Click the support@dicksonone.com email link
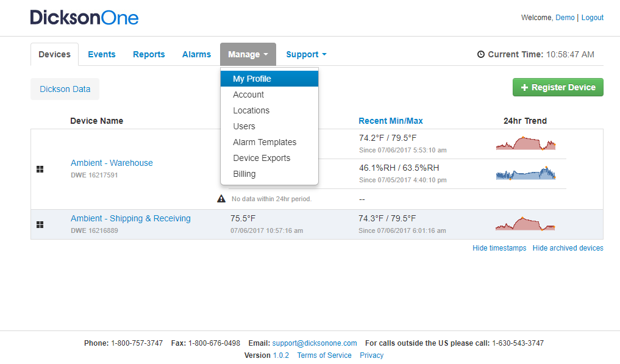Screen dimensions: 620x364 (x=315, y=343)
